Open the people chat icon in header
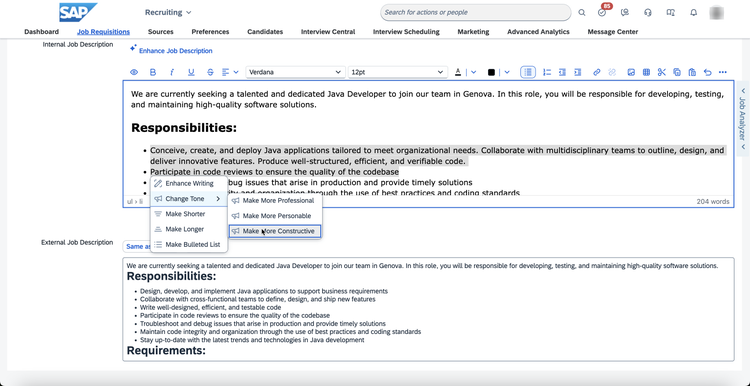 click(625, 12)
